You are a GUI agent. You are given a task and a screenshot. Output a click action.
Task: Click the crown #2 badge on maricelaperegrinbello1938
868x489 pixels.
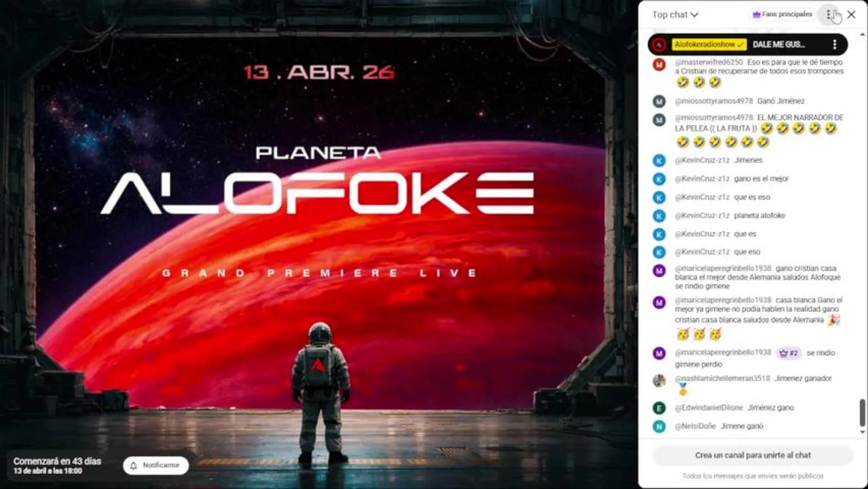(x=789, y=353)
